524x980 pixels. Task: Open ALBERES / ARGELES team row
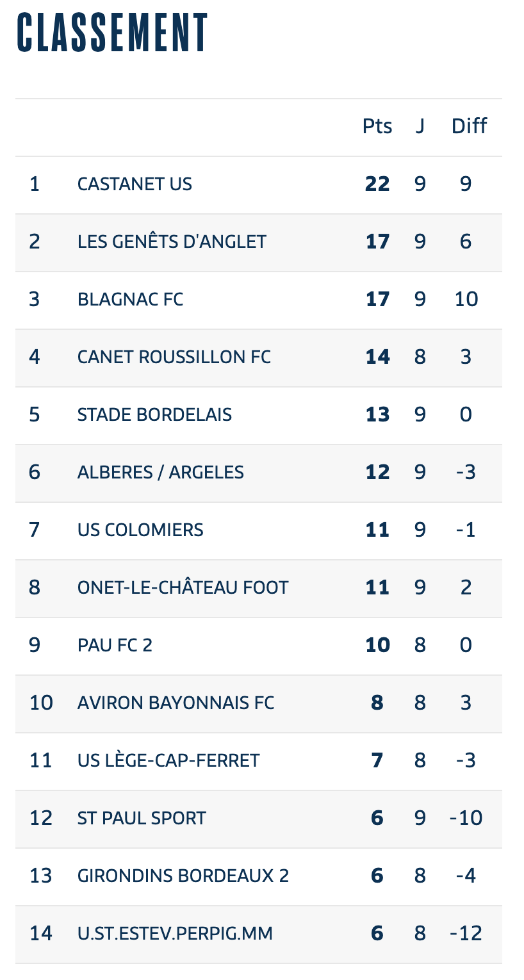pos(259,473)
